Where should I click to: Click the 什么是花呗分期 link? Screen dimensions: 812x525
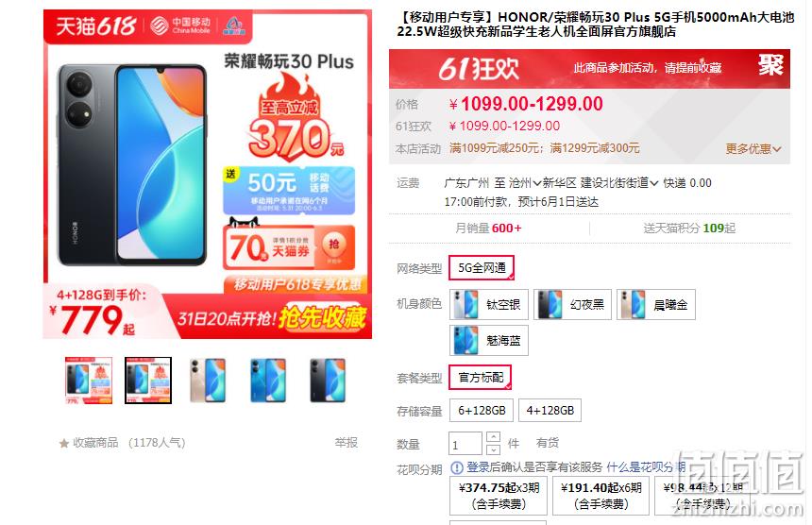point(646,467)
